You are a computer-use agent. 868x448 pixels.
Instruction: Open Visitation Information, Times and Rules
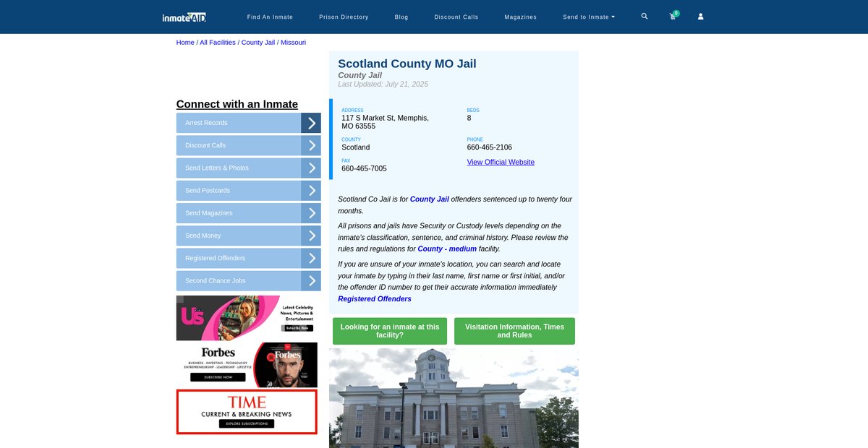[x=514, y=331]
